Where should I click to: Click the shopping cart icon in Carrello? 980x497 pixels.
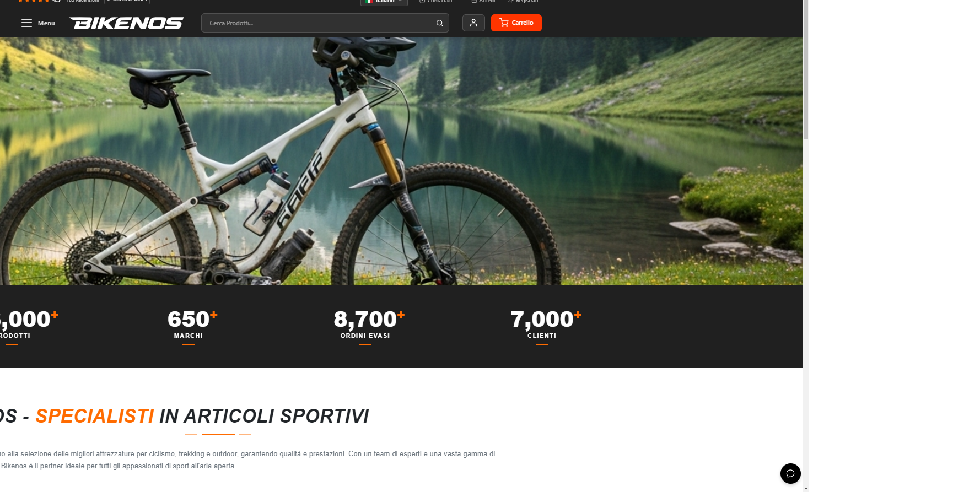point(504,23)
